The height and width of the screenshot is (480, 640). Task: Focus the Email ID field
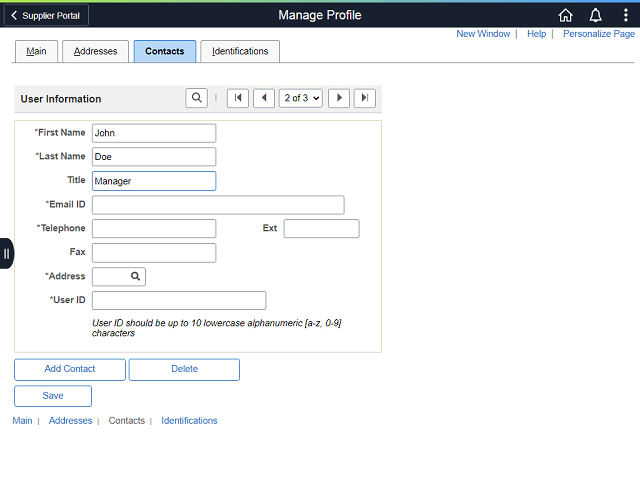218,205
